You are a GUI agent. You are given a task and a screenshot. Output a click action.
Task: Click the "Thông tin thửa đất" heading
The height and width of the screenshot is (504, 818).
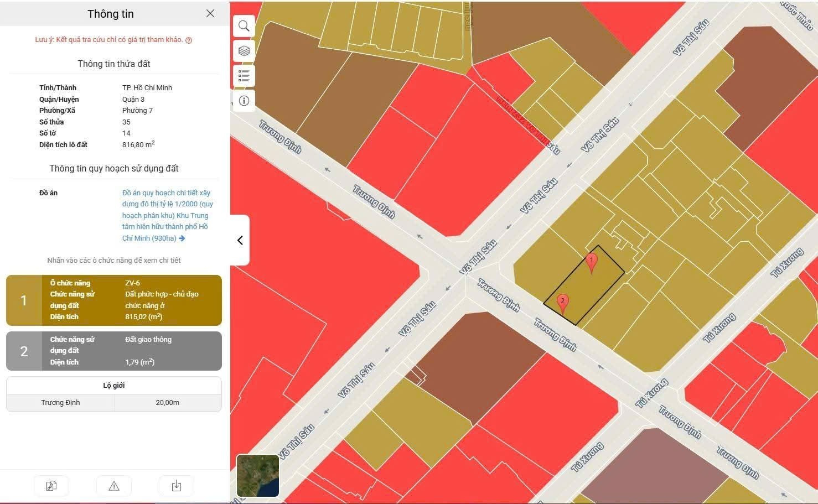(x=114, y=64)
